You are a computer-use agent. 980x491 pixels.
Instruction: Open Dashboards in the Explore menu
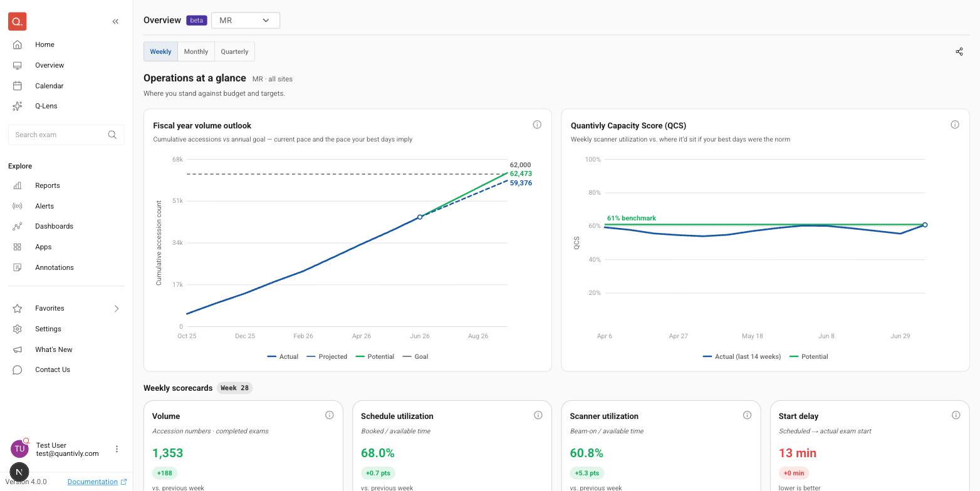tap(54, 226)
